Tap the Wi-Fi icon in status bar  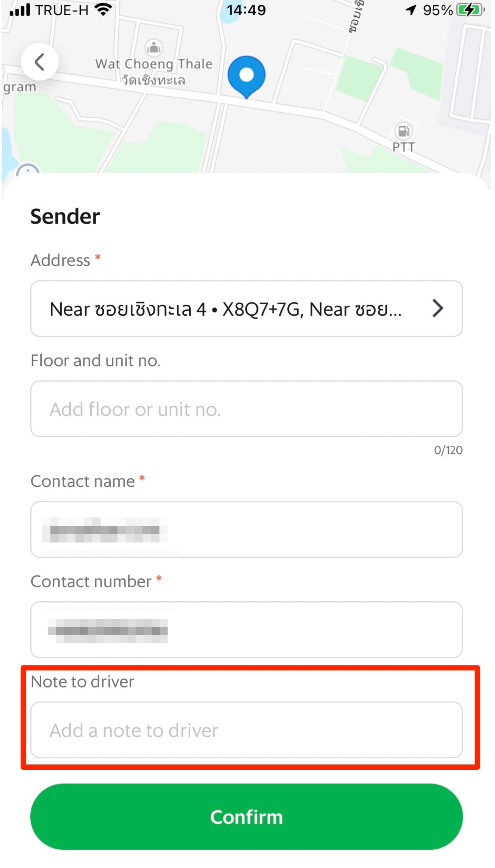pos(103,10)
